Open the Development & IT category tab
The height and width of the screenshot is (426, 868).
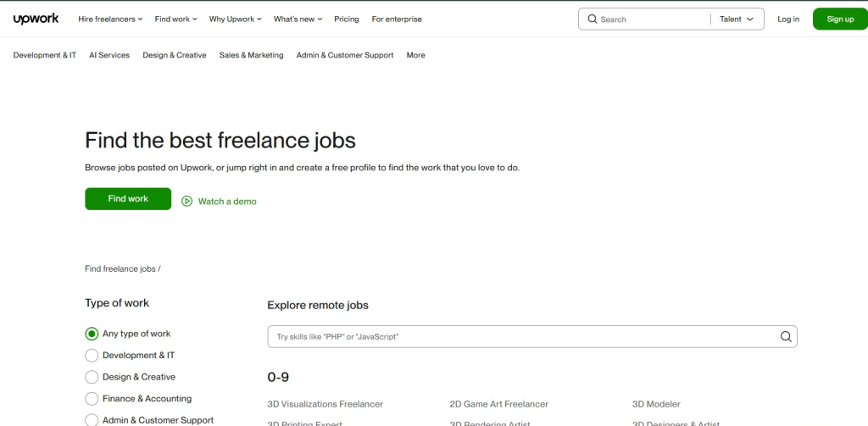pos(45,55)
